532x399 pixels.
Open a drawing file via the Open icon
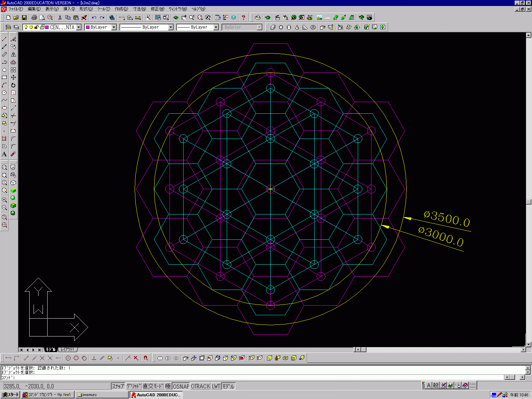coord(16,18)
